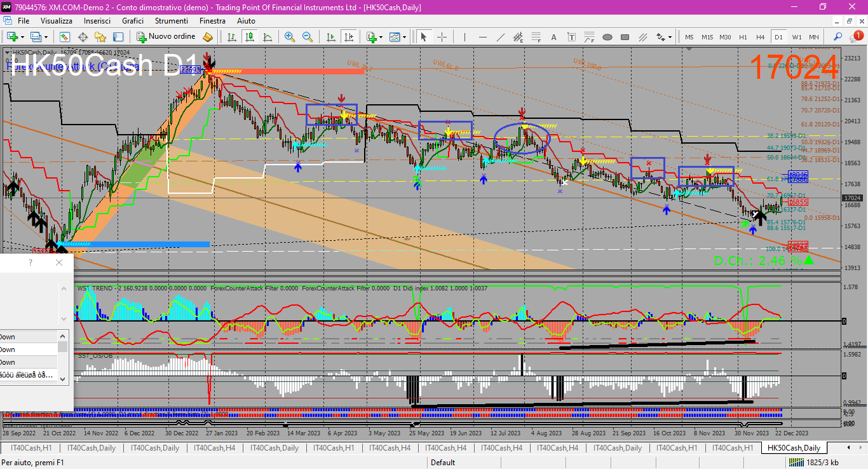Switch timeframe to M30
868x469 pixels.
click(725, 37)
